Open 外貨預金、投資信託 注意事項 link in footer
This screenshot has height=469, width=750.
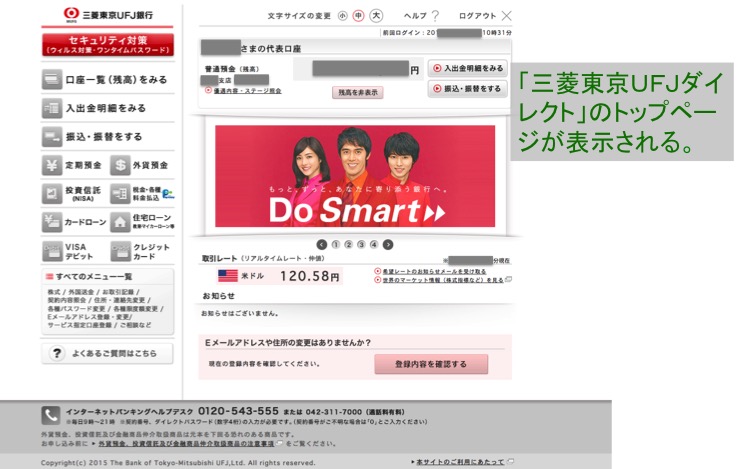[186, 444]
